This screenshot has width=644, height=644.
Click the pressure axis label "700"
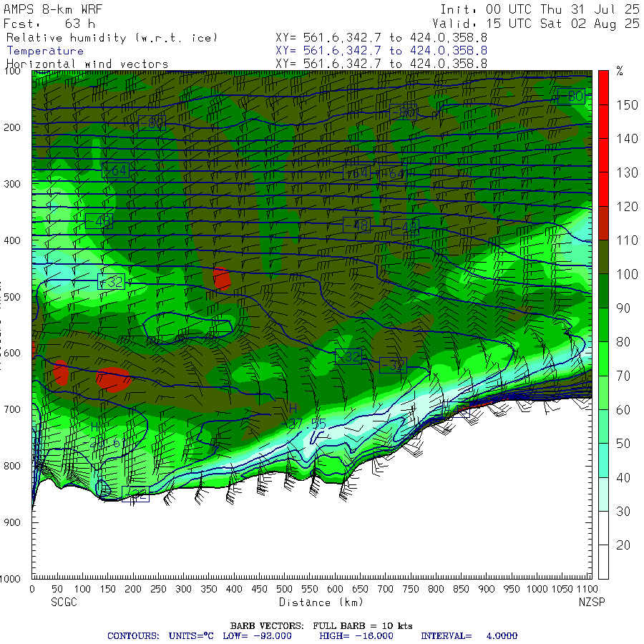click(x=12, y=409)
